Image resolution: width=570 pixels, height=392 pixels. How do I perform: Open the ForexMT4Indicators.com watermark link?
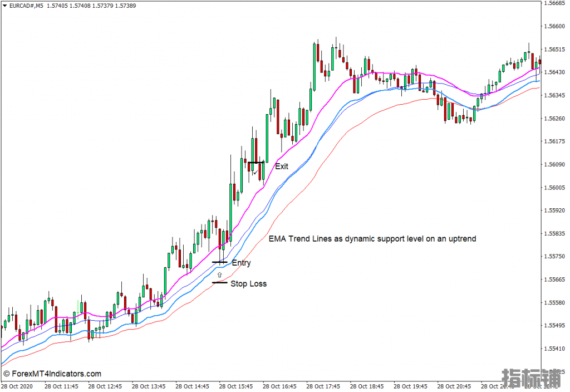(x=52, y=374)
